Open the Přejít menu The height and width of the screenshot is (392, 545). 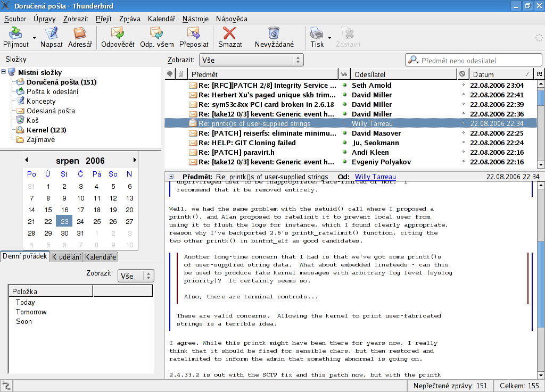(104, 19)
